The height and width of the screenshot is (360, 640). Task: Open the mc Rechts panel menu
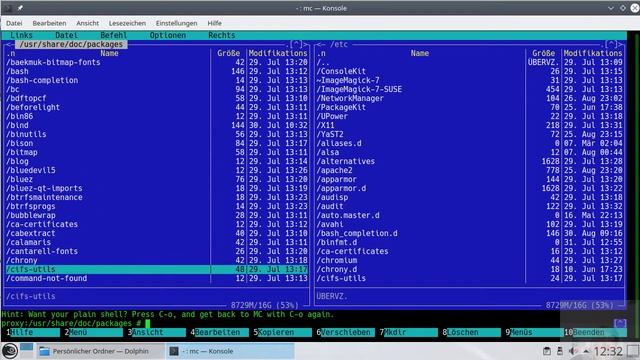click(x=222, y=36)
